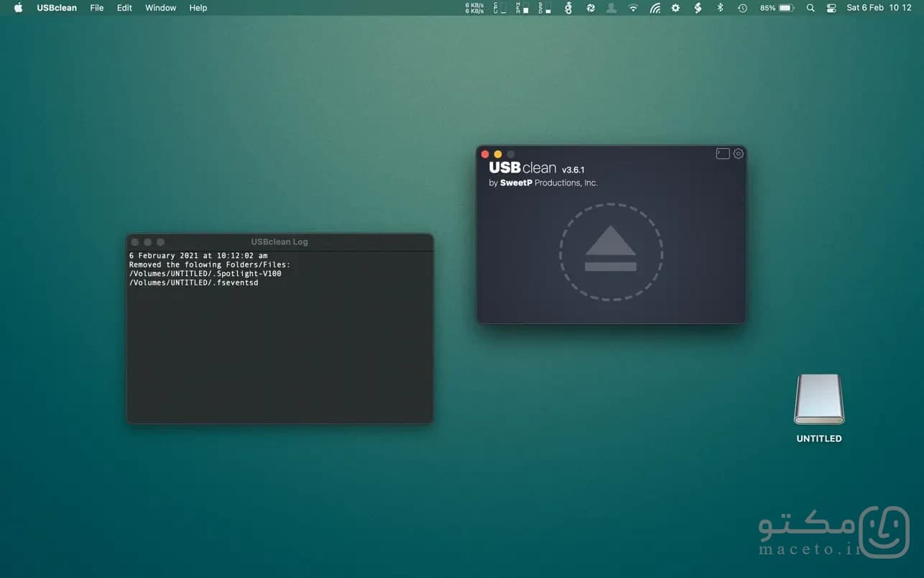Open the Help menu
This screenshot has height=578, width=924.
click(x=198, y=8)
